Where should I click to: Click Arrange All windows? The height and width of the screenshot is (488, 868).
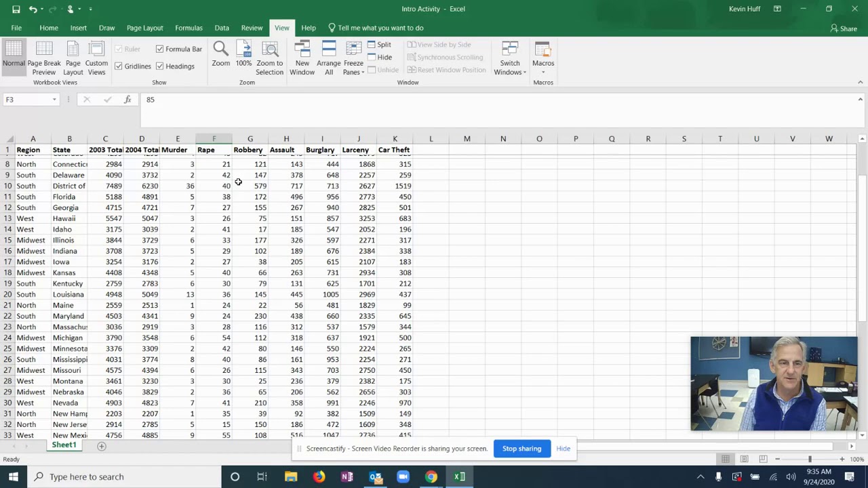(x=329, y=58)
